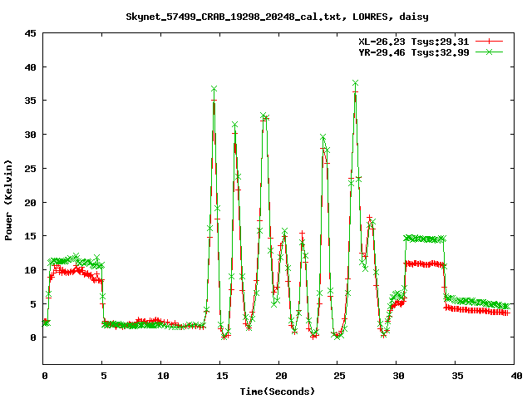Click Power axis tick label 20
532x399 pixels.
click(x=30, y=202)
